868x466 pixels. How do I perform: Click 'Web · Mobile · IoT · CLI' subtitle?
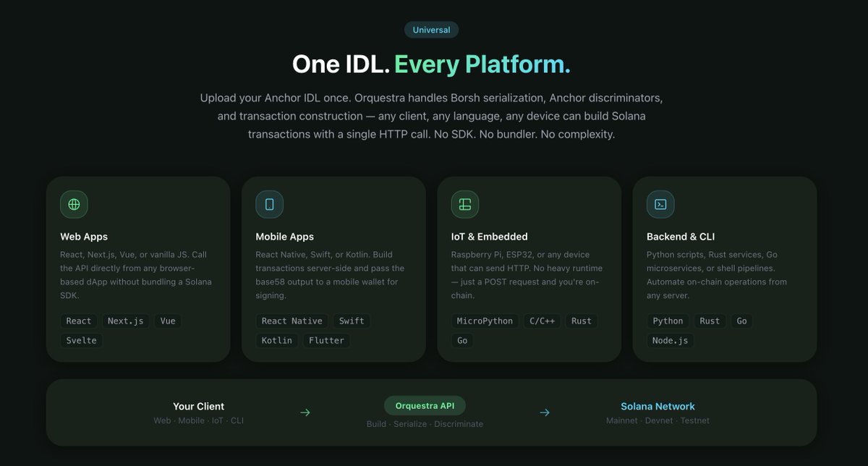pyautogui.click(x=199, y=420)
